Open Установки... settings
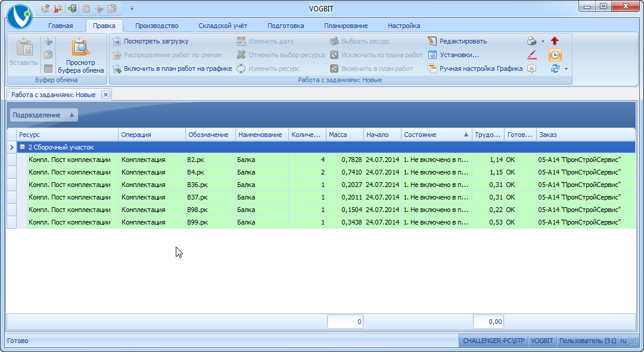 (x=453, y=55)
